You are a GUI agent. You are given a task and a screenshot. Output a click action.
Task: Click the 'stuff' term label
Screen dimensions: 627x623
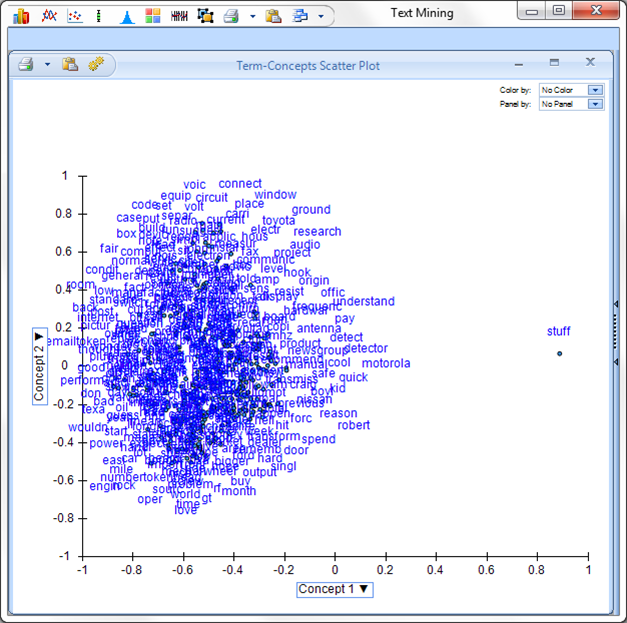[x=558, y=331]
